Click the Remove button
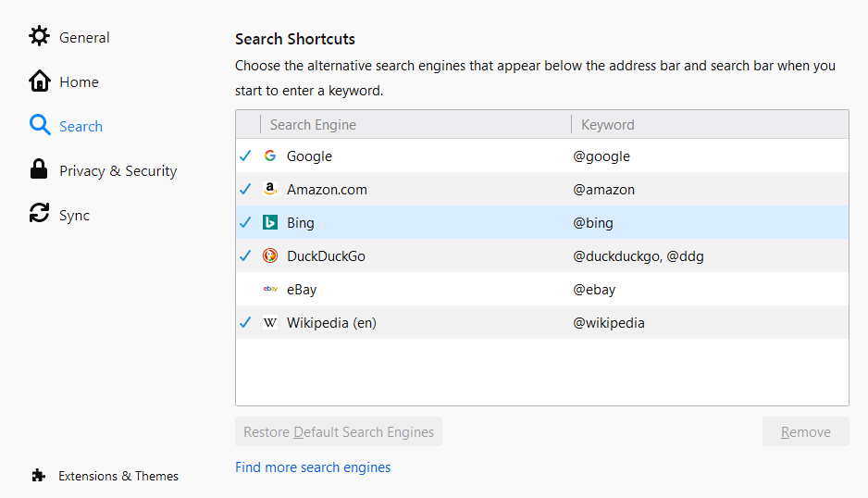Screen dimensions: 868x498 click(805, 431)
